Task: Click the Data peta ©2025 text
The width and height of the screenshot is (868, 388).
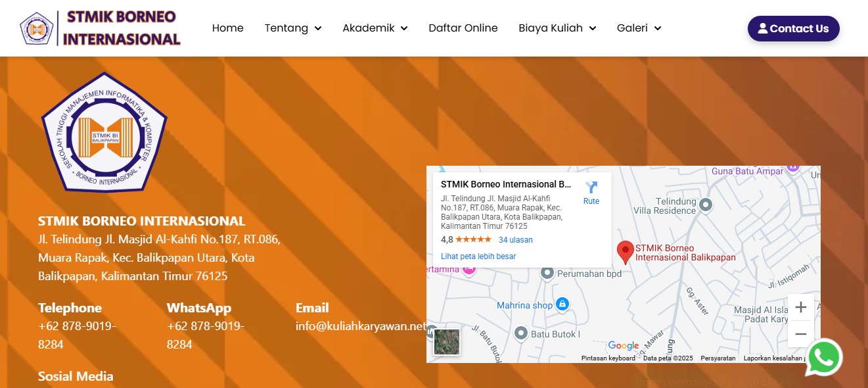Action: click(668, 358)
